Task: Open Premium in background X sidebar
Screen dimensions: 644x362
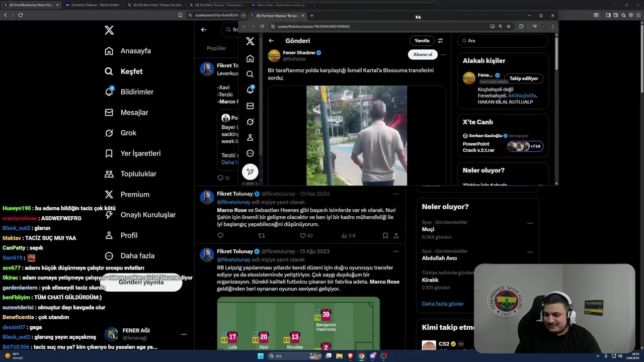Action: pos(127,194)
